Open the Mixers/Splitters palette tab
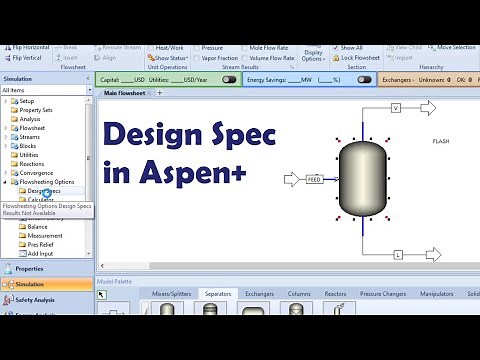 click(171, 294)
